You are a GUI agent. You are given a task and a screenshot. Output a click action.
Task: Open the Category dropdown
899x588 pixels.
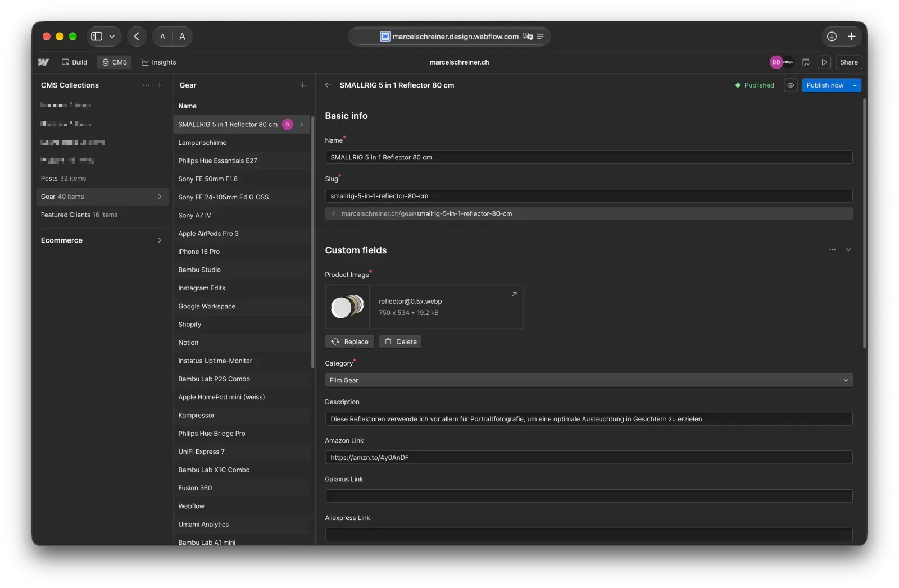tap(588, 380)
